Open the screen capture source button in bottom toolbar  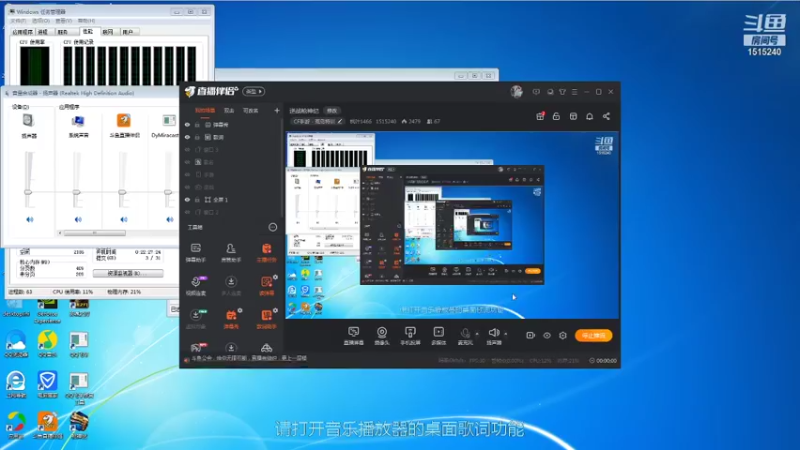[x=353, y=335]
